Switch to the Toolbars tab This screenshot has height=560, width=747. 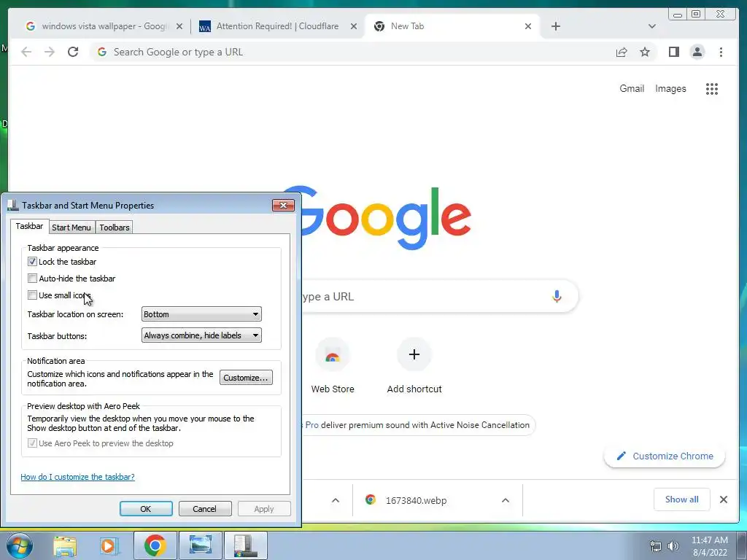[115, 227]
